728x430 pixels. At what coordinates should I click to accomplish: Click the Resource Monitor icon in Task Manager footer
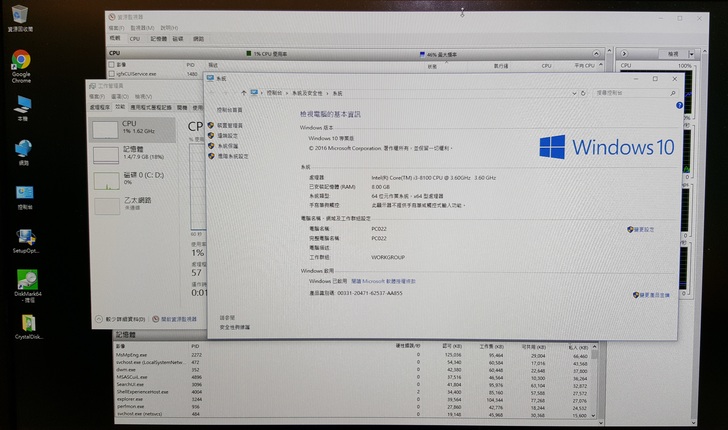coord(156,319)
